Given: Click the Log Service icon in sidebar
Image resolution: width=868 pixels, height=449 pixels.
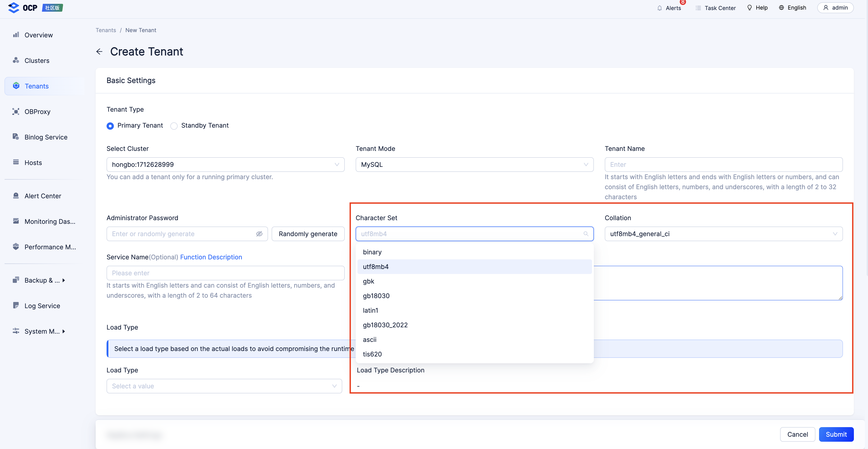Looking at the screenshot, I should [x=16, y=305].
